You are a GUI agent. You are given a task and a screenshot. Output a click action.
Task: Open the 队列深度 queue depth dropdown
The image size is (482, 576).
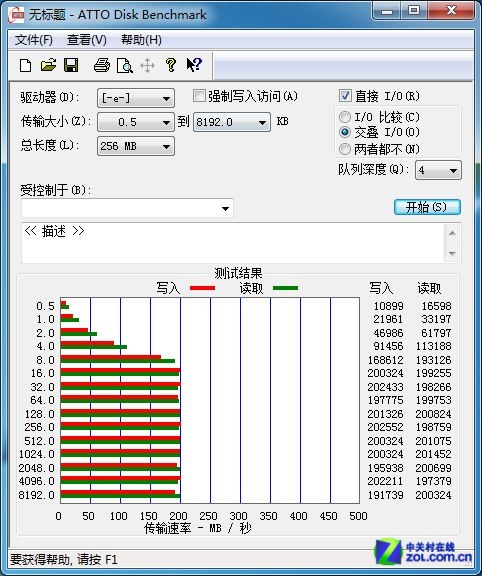tap(438, 170)
